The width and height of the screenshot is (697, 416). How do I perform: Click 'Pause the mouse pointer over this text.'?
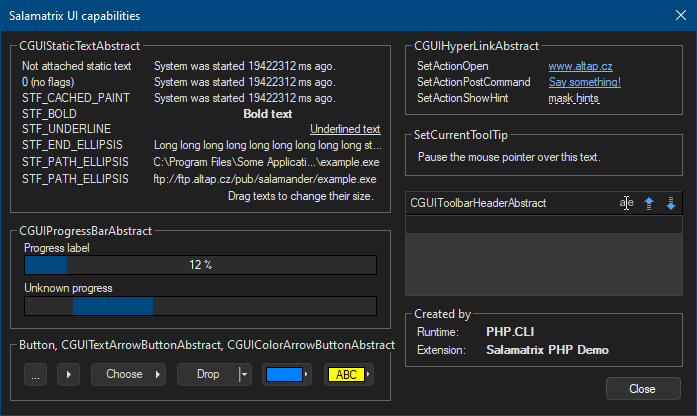point(509,157)
